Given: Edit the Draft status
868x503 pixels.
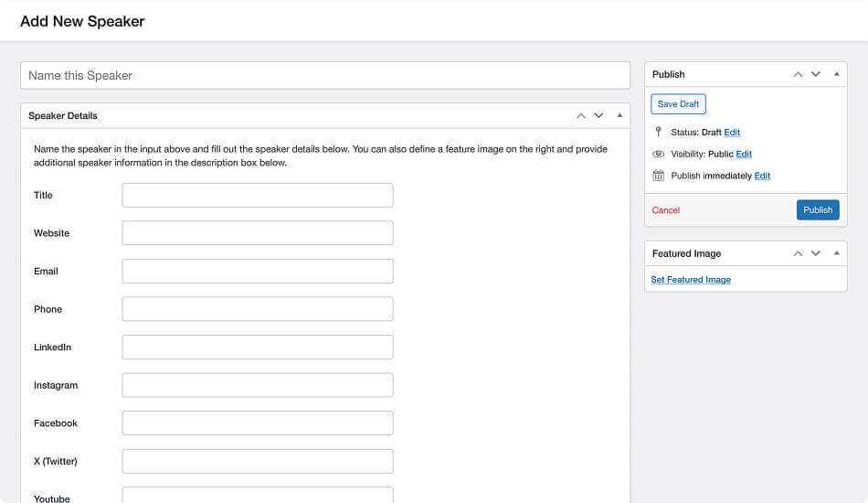Looking at the screenshot, I should 732,133.
